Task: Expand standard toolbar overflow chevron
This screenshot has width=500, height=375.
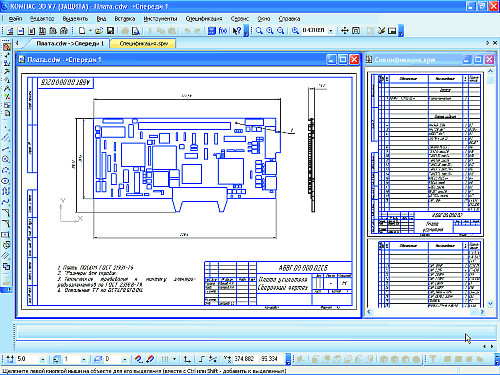Action: pos(246,31)
